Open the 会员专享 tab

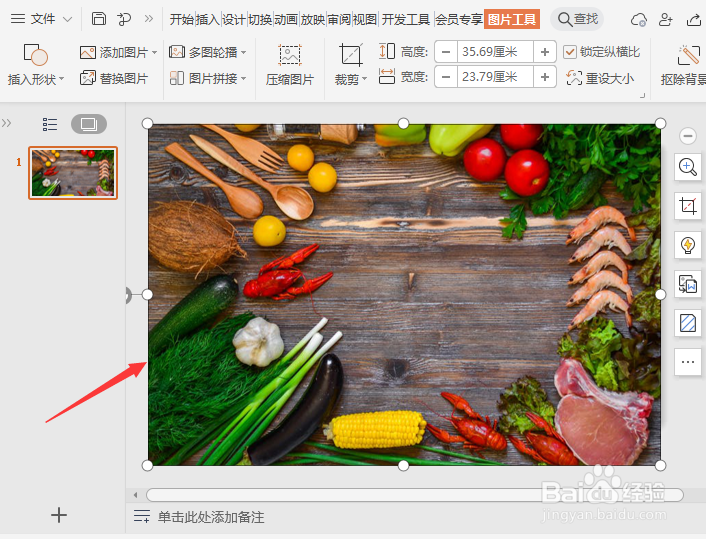pyautogui.click(x=459, y=19)
